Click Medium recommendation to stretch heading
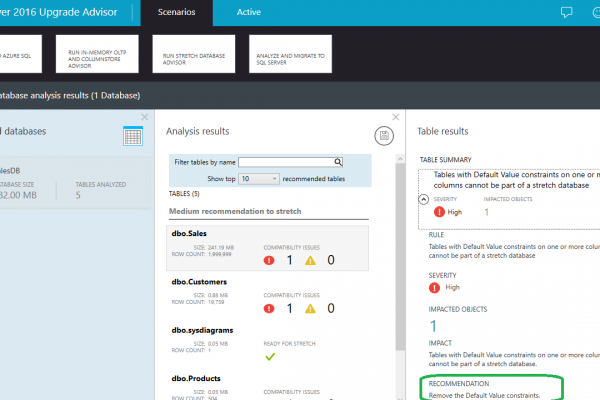 click(235, 211)
